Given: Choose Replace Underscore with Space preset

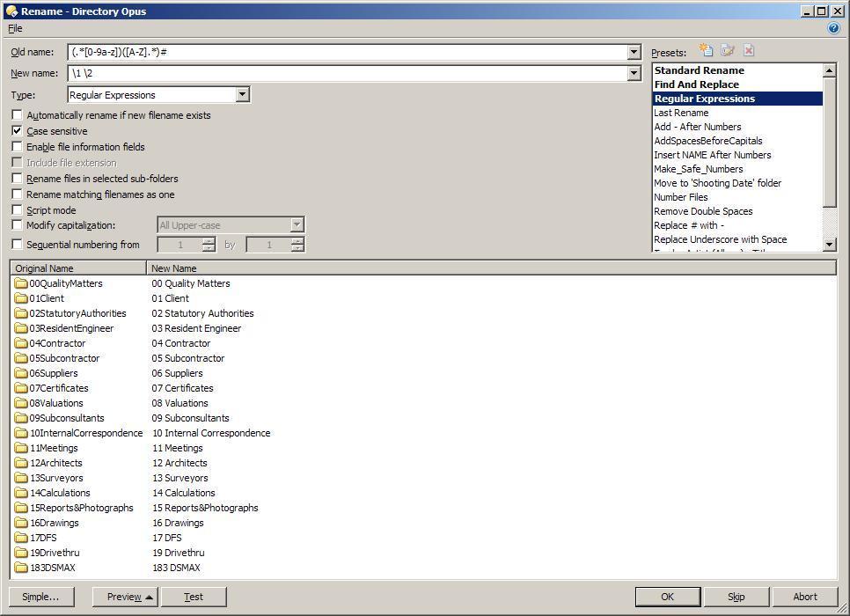Looking at the screenshot, I should 720,239.
